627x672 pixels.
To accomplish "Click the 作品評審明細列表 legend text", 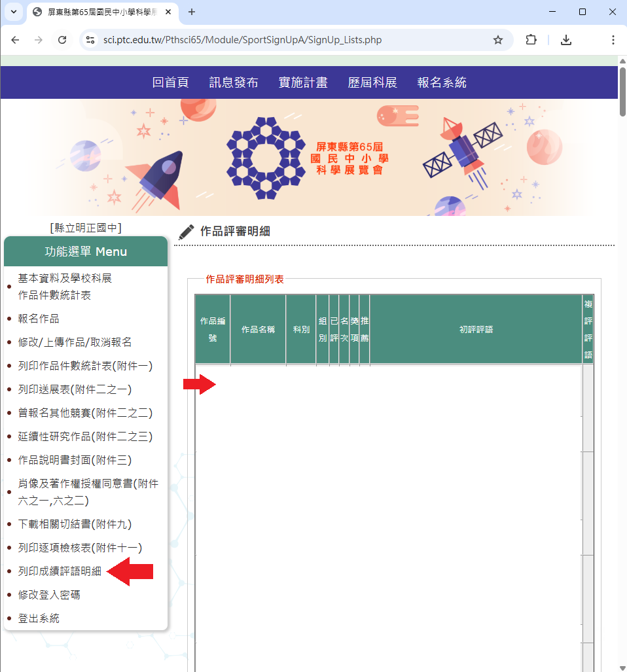I will 245,279.
